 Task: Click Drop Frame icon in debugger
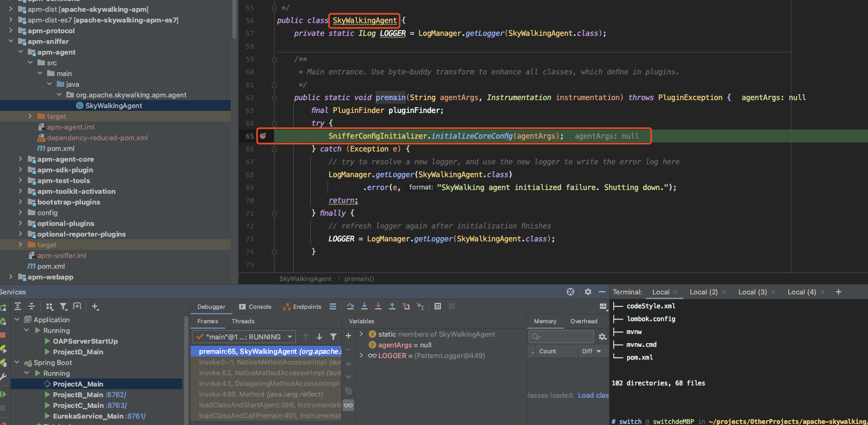(406, 306)
